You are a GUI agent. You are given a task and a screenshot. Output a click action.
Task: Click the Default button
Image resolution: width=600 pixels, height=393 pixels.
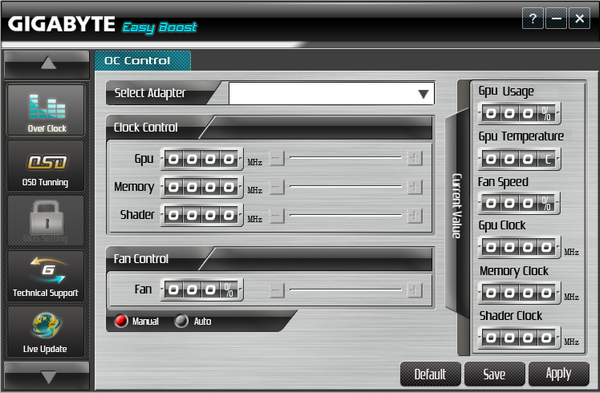click(x=430, y=374)
